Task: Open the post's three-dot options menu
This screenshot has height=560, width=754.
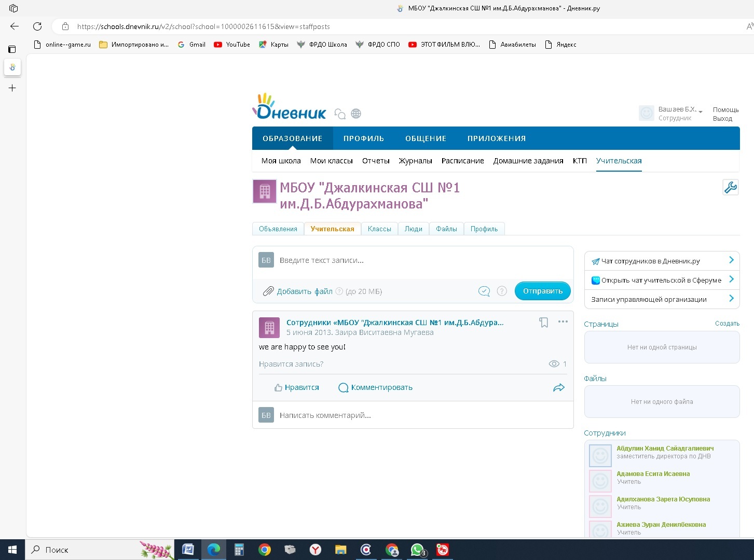Action: pyautogui.click(x=563, y=322)
